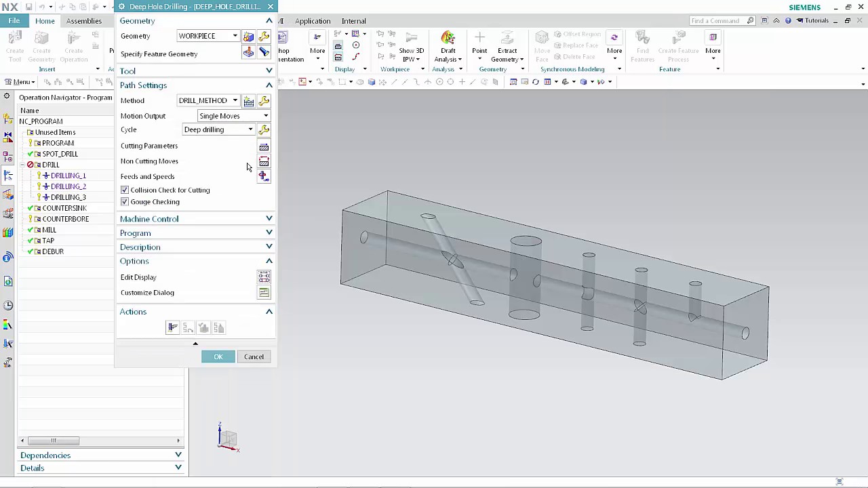Open the Feeds and Speeds icon
This screenshot has height=488, width=868.
[264, 176]
